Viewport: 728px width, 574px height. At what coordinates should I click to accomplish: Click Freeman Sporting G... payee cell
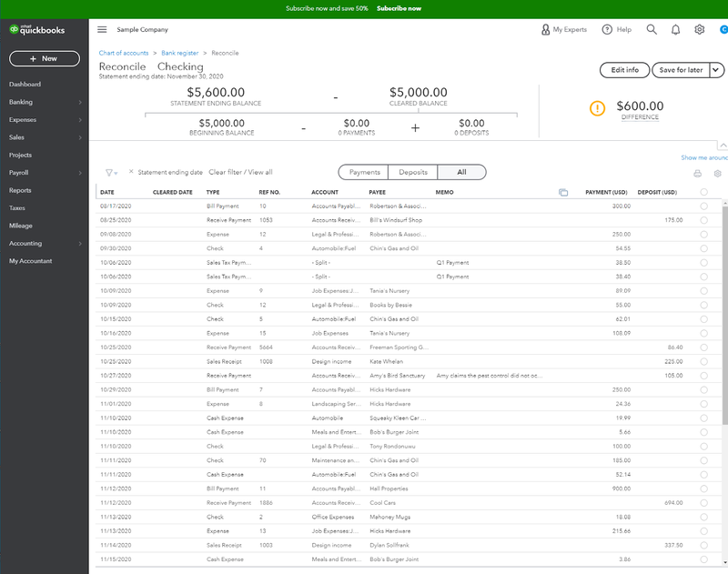[x=399, y=347]
